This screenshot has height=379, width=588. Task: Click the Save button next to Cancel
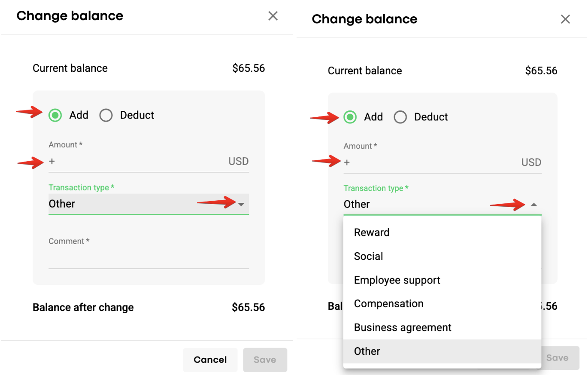tap(265, 360)
